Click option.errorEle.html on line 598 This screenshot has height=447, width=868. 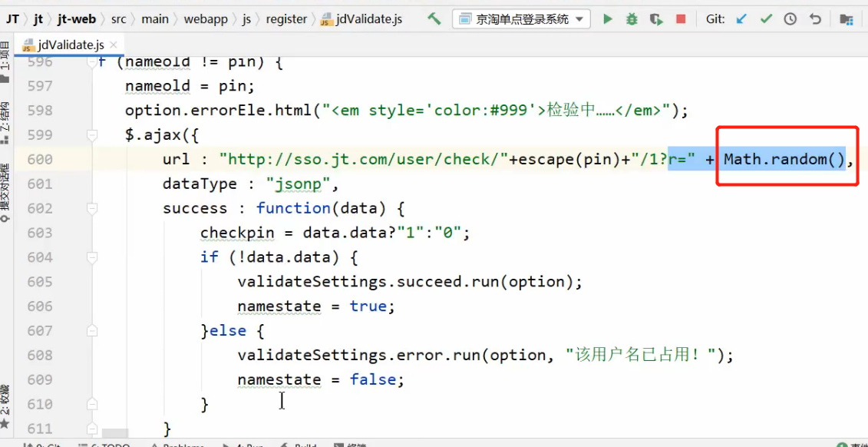[218, 111]
